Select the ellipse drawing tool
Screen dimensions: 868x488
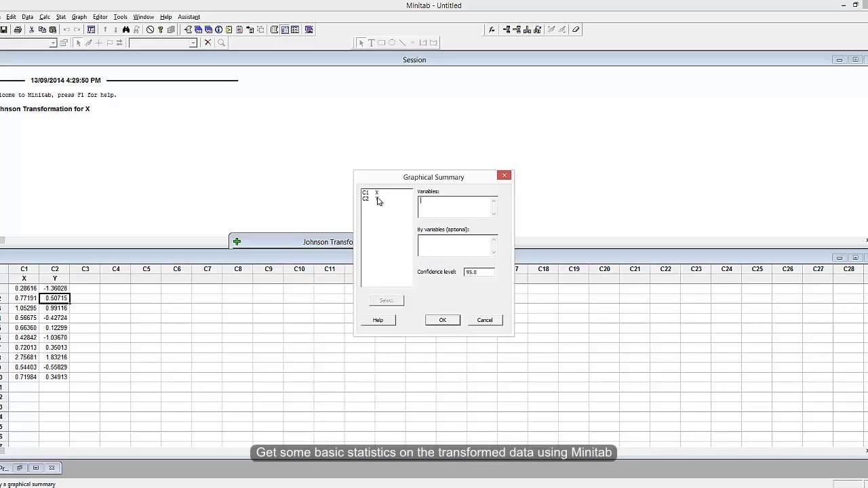392,43
